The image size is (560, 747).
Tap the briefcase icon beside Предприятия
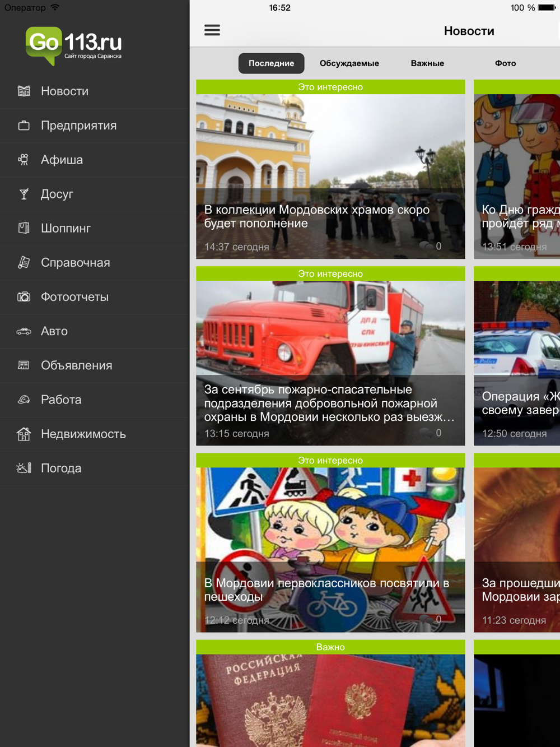[24, 126]
